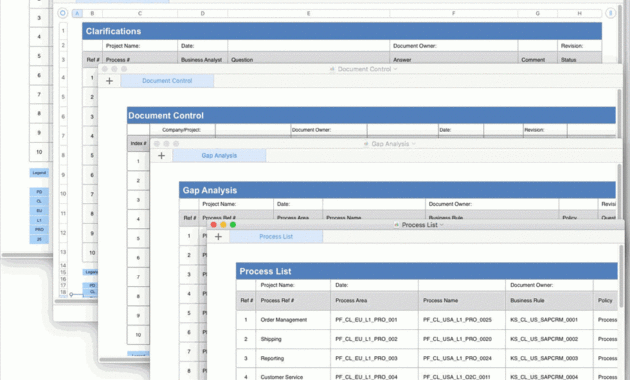This screenshot has height=380, width=630.
Task: Click Revision: cell in Document Control table
Action: tap(545, 130)
